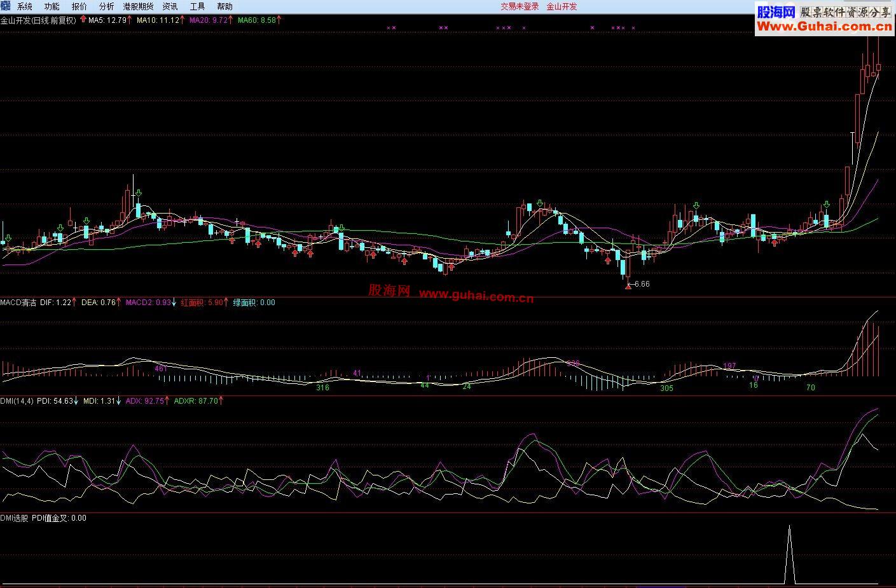Open the 工具 menu
The image size is (896, 588).
coord(198,6)
